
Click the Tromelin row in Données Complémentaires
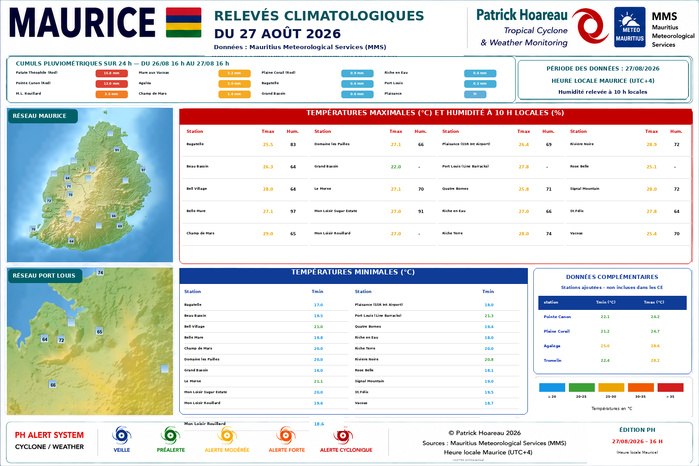tap(612, 360)
